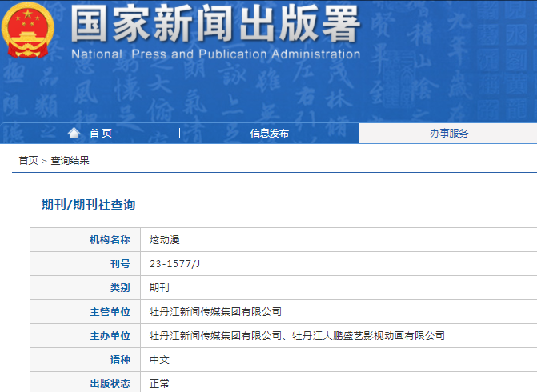Select the 主办单位 value mentioning 大鹏盛艺影视动画

pyautogui.click(x=297, y=335)
